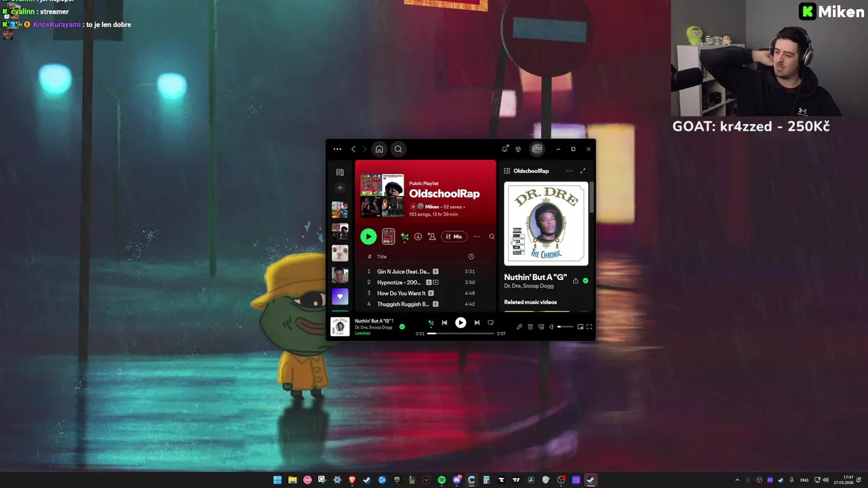This screenshot has height=488, width=868.
Task: Sort the track list by Title column
Action: [382, 257]
